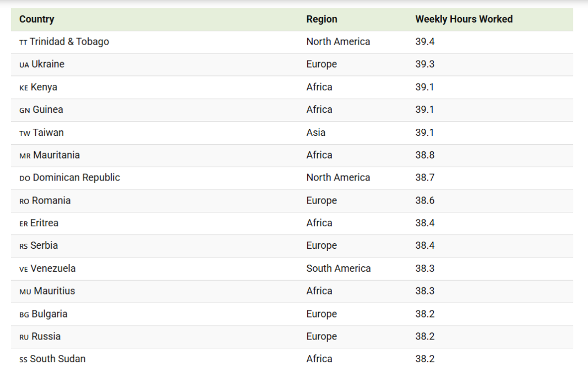Click the DO code beside Dominican Republic
The width and height of the screenshot is (588, 383).
coord(25,178)
